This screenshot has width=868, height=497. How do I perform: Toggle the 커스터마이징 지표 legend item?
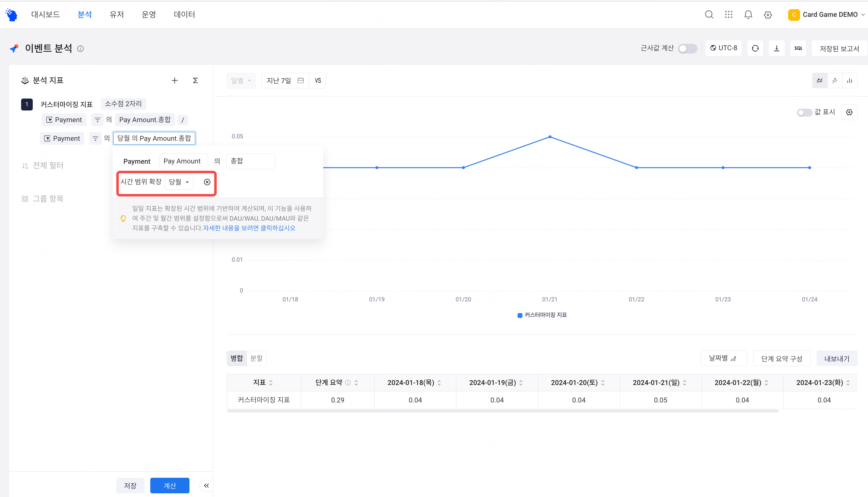click(542, 315)
